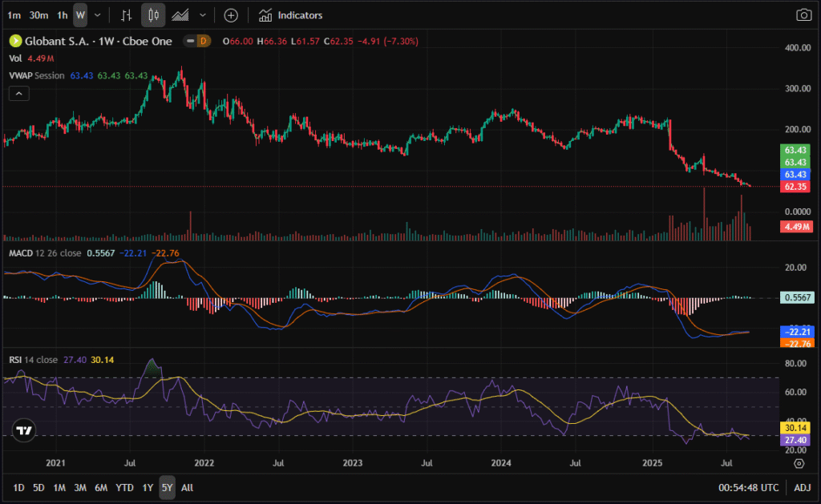The width and height of the screenshot is (821, 504).
Task: Click the plus icon to add a symbol
Action: coord(231,15)
